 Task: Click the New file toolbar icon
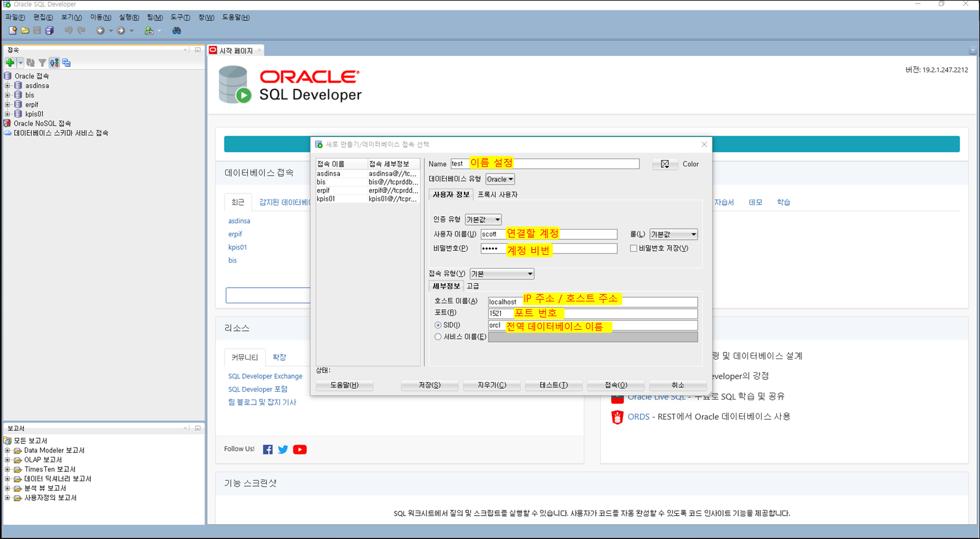tap(13, 30)
